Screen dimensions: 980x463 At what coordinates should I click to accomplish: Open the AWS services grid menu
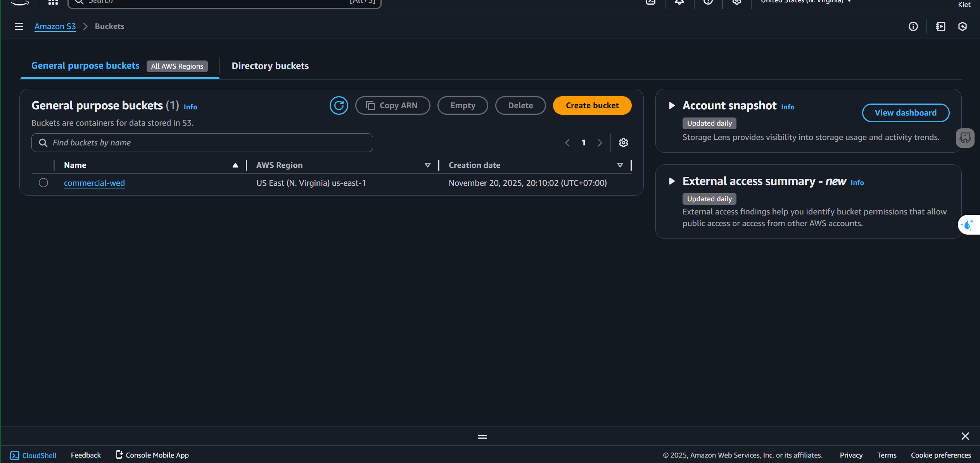53,2
